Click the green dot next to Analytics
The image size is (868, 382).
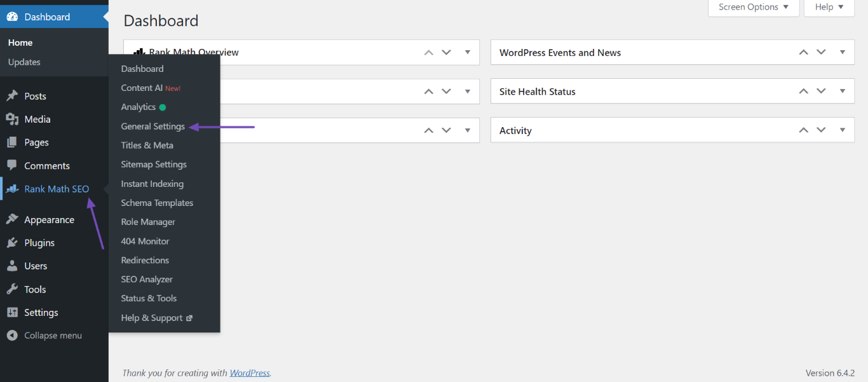tap(163, 107)
